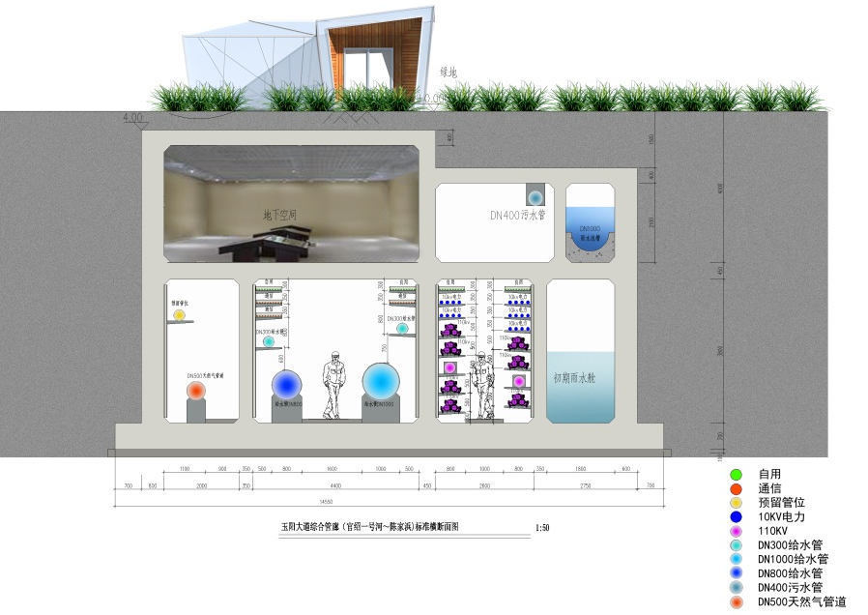Viewport: 868px width, 615px height.
Task: Click the yellow reserved pipe in left chamber
Action: pyautogui.click(x=179, y=315)
